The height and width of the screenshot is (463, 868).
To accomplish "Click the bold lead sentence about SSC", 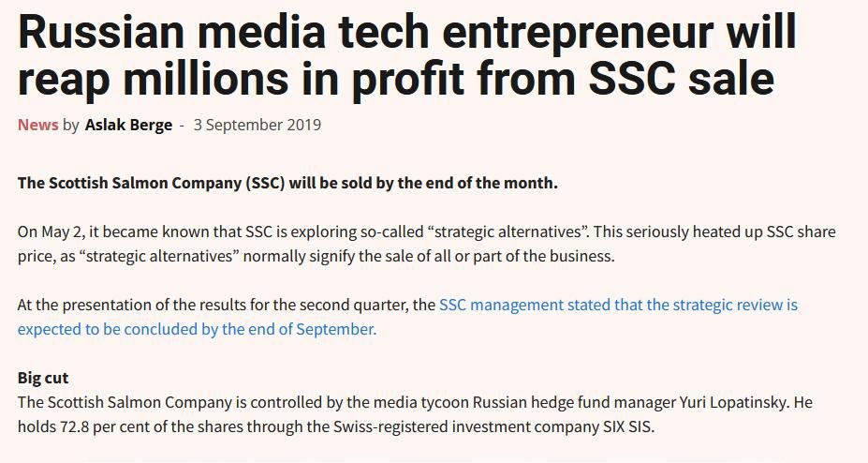I will click(287, 182).
